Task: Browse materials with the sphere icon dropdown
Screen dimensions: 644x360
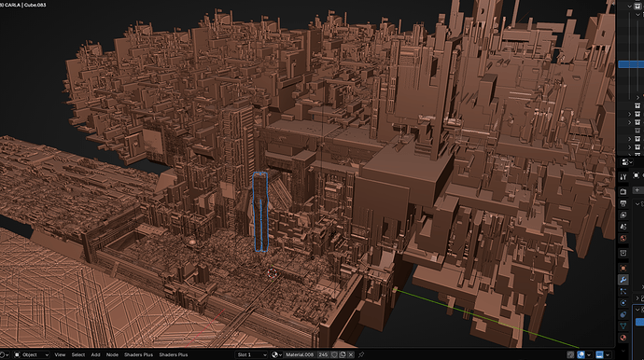Action: (x=276, y=354)
